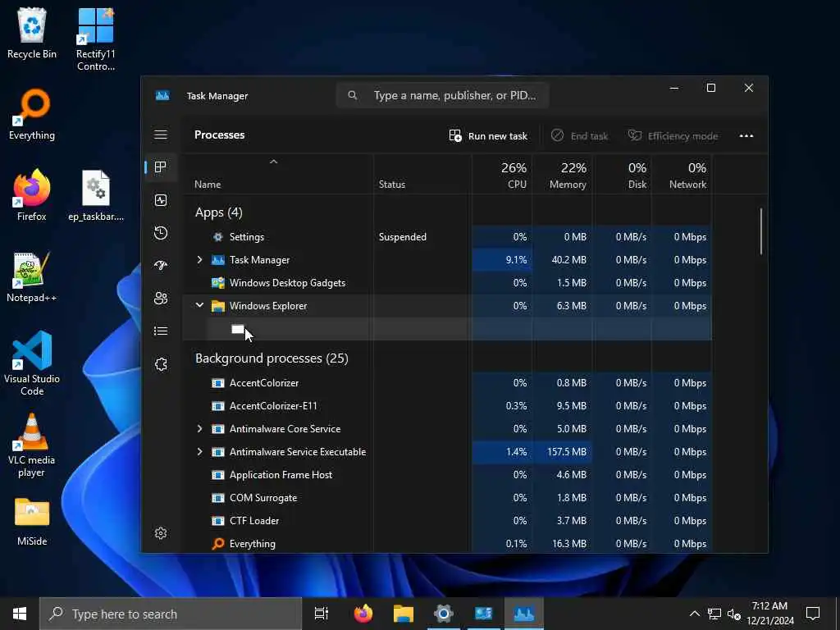Click the three-dot more options button
Screen dimensions: 840x630
(x=746, y=135)
